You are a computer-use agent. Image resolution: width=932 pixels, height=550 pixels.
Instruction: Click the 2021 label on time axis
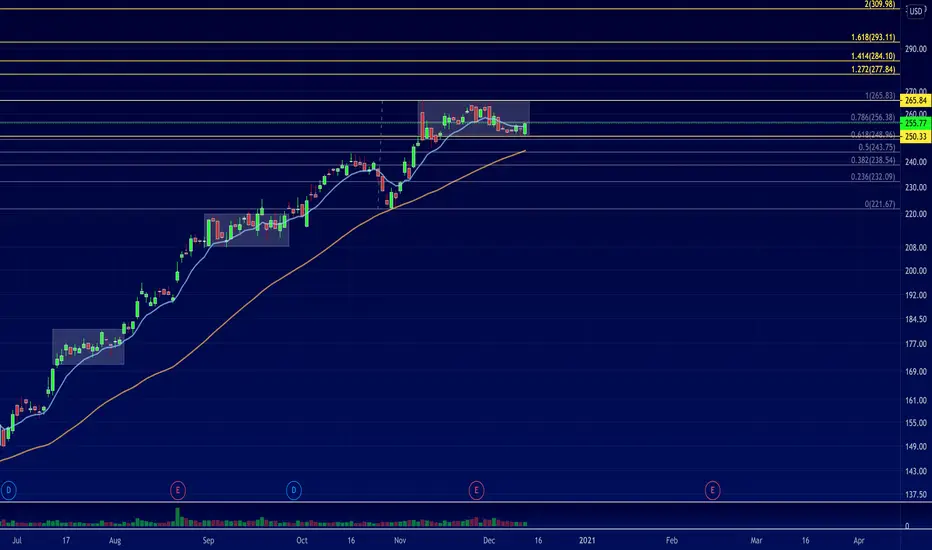pyautogui.click(x=587, y=540)
